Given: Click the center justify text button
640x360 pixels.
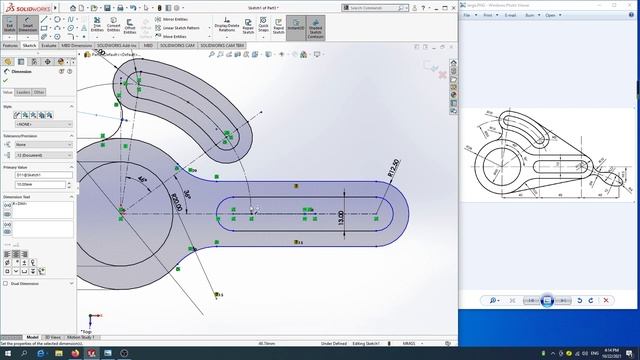Looking at the screenshot, I should (16, 254).
